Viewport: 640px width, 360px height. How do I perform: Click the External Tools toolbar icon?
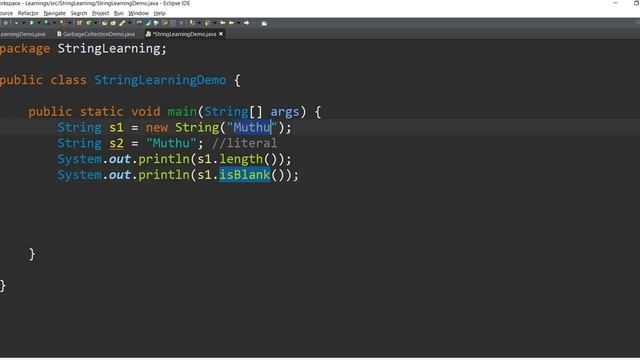pyautogui.click(x=62, y=23)
